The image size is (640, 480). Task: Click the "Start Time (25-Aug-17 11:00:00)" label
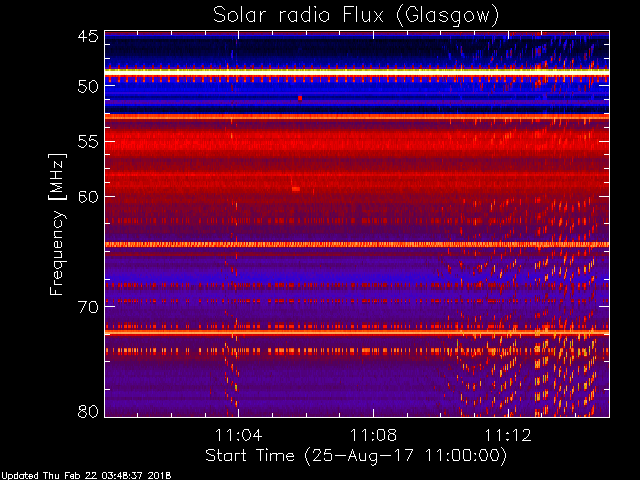point(356,456)
